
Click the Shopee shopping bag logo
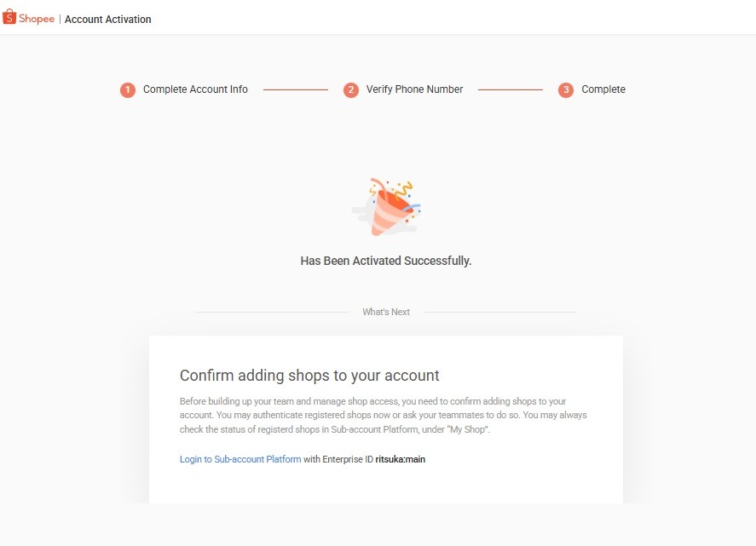click(10, 17)
